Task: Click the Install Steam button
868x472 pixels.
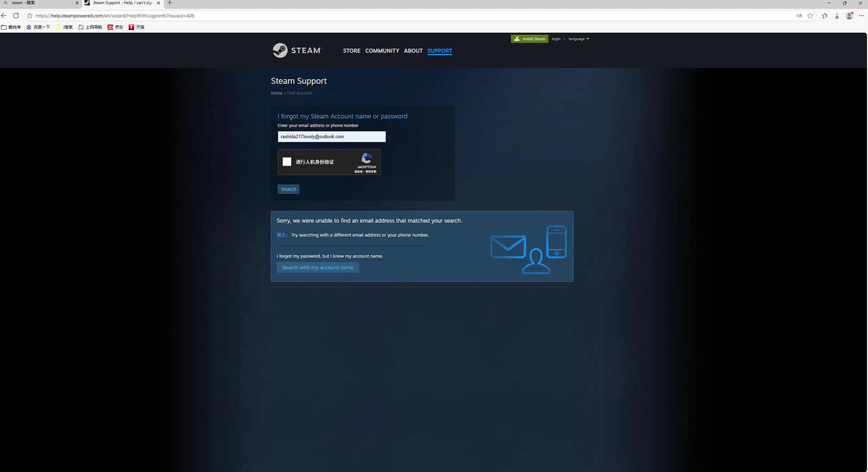Action: coord(530,39)
